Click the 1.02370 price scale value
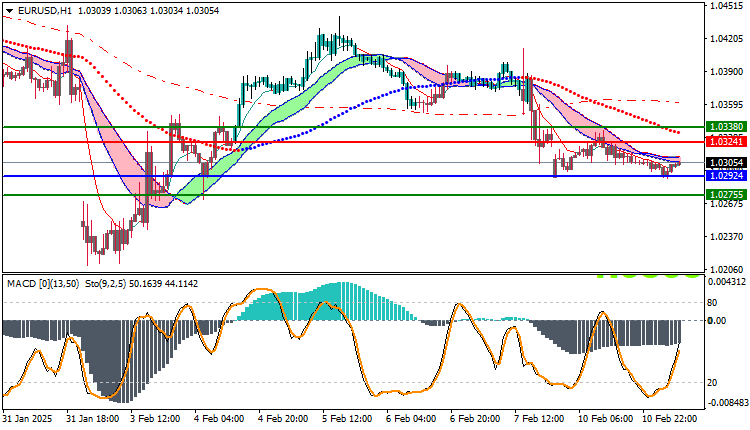Image resolution: width=750 pixels, height=430 pixels. [x=727, y=237]
